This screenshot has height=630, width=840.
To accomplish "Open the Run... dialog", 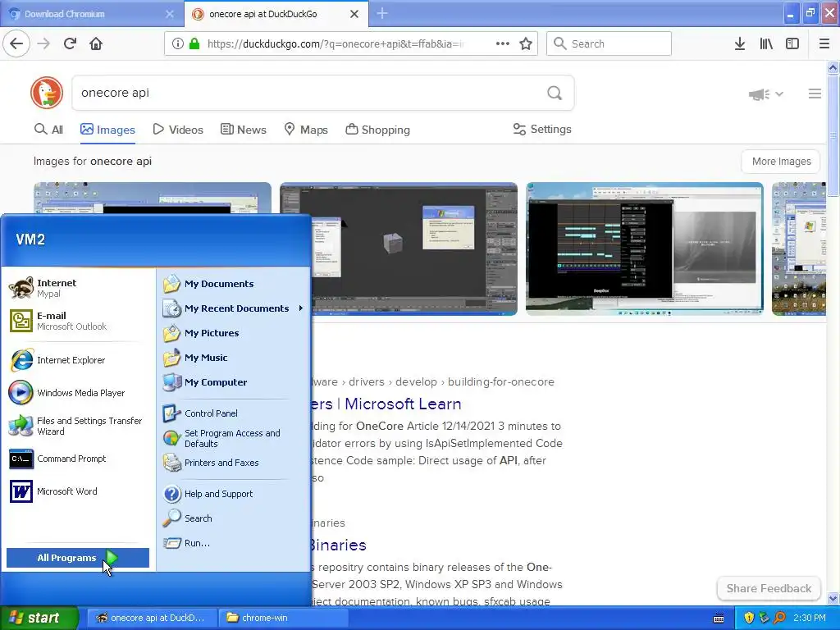I will tap(234, 543).
